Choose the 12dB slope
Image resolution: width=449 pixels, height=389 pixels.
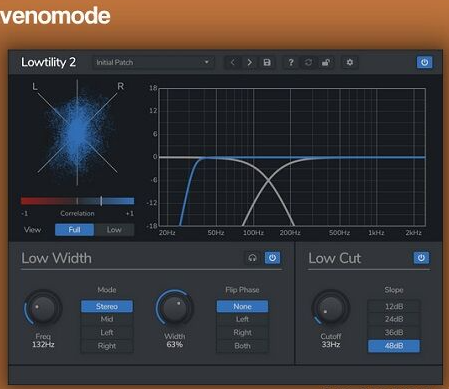(394, 306)
